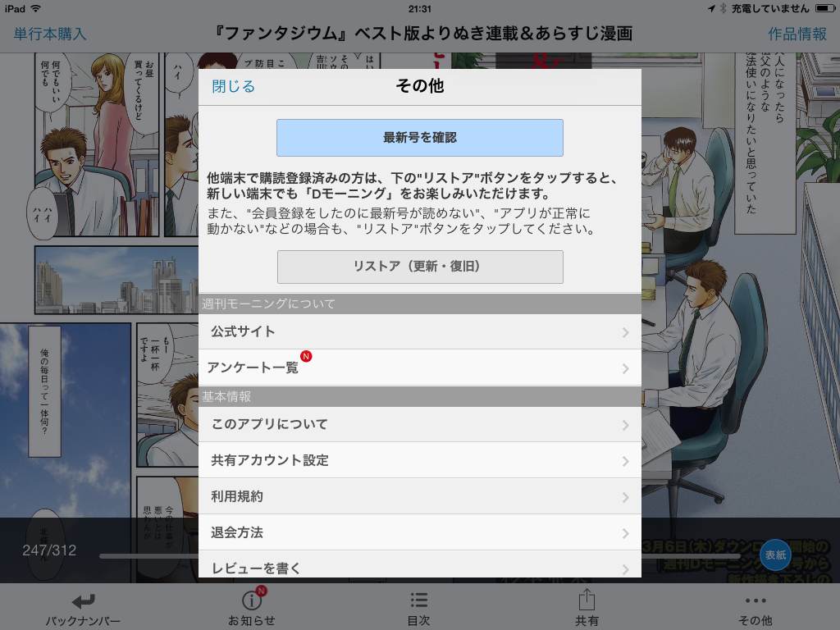Viewport: 840px width, 630px height.
Task: Tap the red N badge on アンケート一覧
Action: coord(306,356)
